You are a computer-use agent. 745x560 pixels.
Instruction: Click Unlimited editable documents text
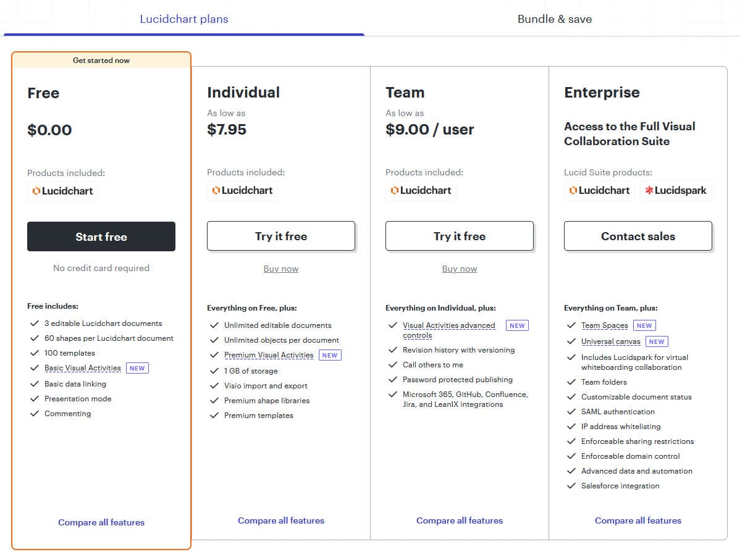click(278, 325)
